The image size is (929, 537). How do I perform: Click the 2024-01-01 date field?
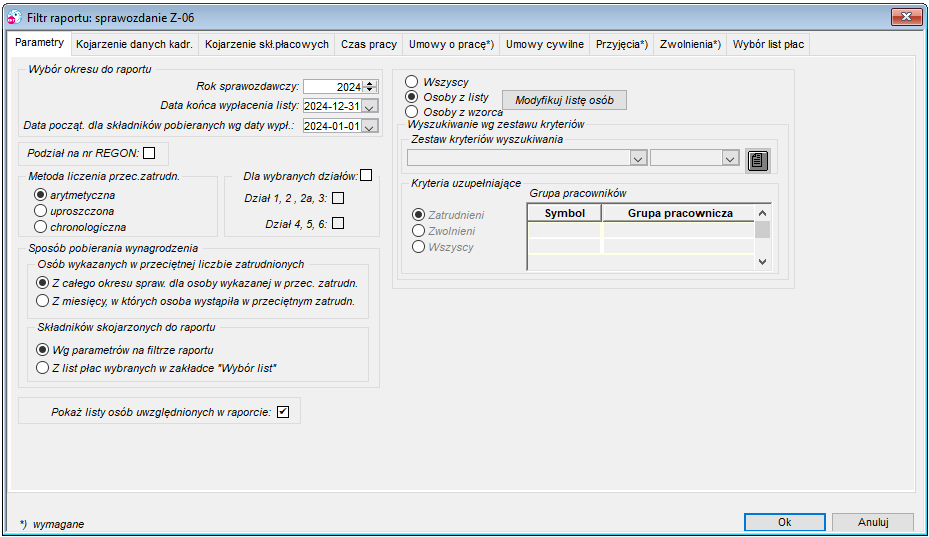(332, 126)
